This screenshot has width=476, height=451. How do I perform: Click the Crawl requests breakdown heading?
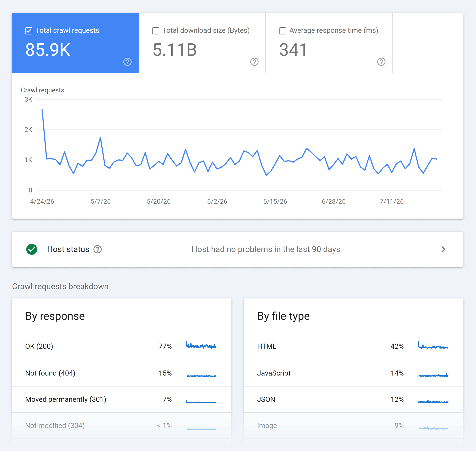(x=60, y=287)
